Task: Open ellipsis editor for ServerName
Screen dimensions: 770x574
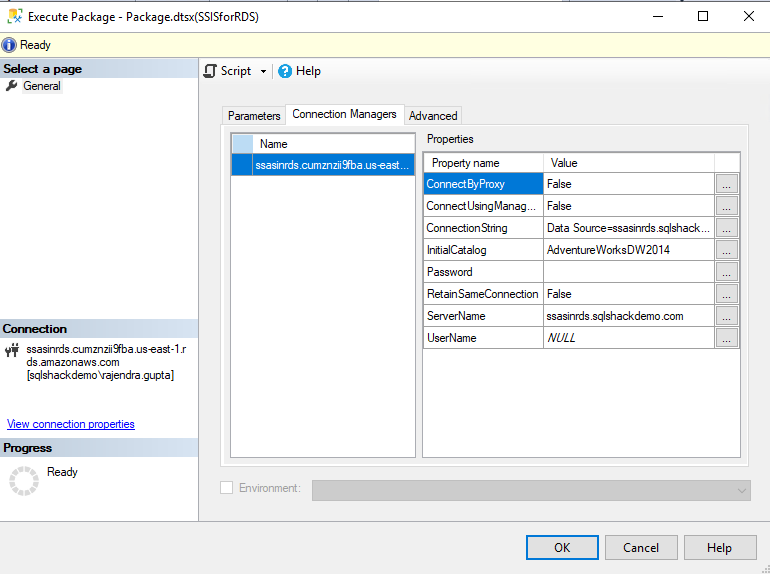Action: point(727,316)
